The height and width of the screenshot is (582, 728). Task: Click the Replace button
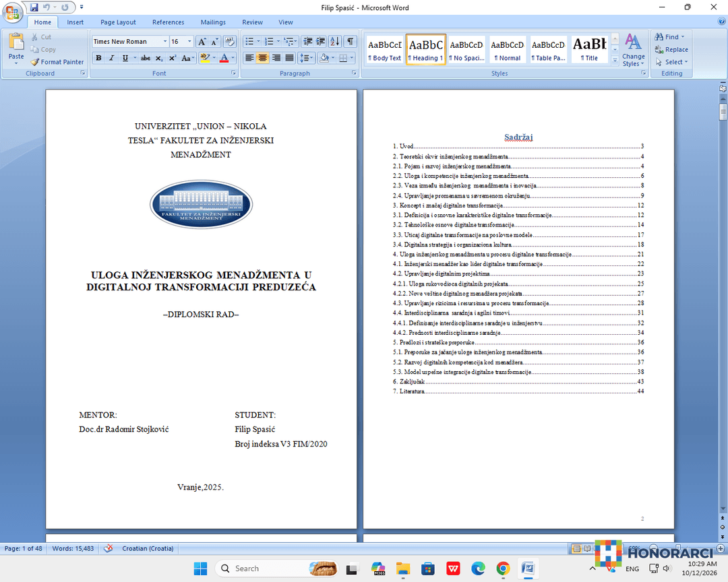[671, 49]
